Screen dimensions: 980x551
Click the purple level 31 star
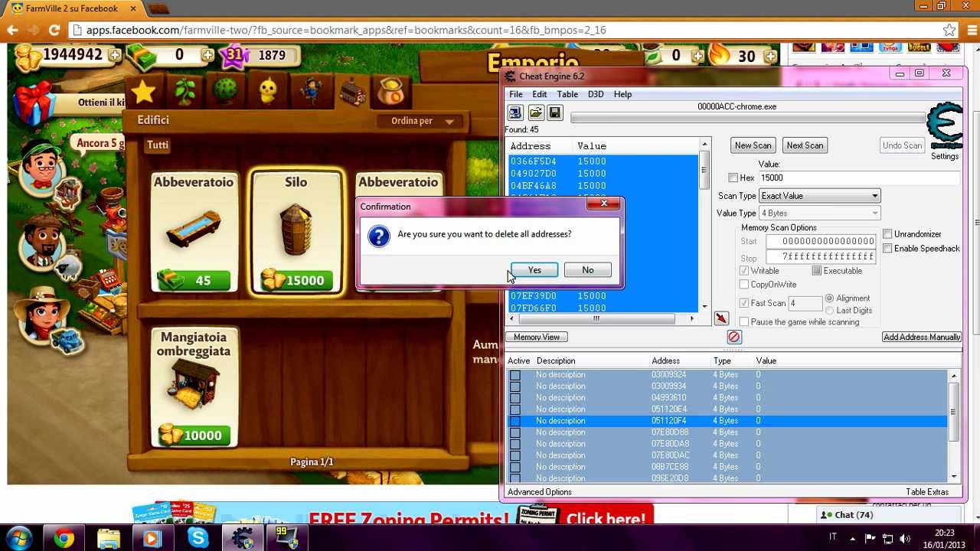pos(235,55)
